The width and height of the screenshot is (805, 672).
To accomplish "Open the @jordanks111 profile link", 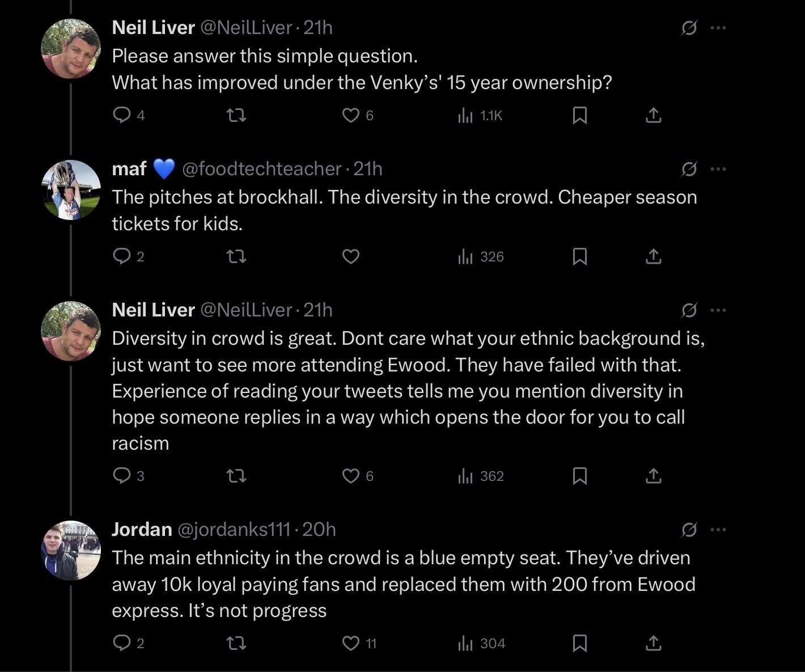I will 234,530.
